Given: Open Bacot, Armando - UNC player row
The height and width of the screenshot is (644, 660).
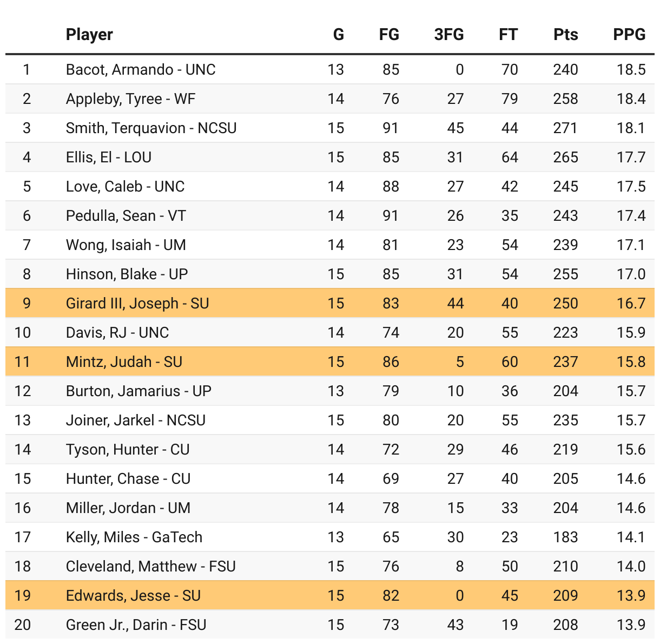Looking at the screenshot, I should pyautogui.click(x=141, y=70).
